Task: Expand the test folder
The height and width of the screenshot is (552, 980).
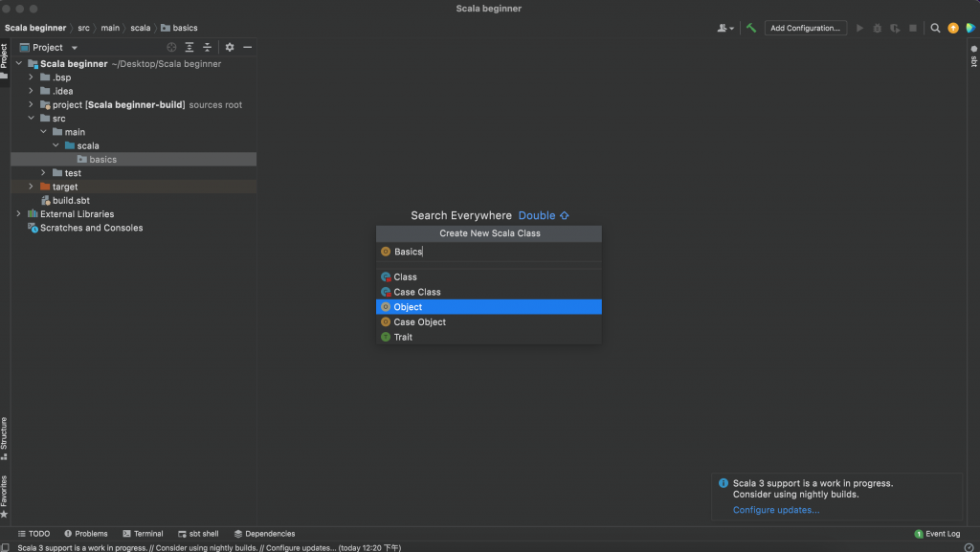Action: pos(43,173)
